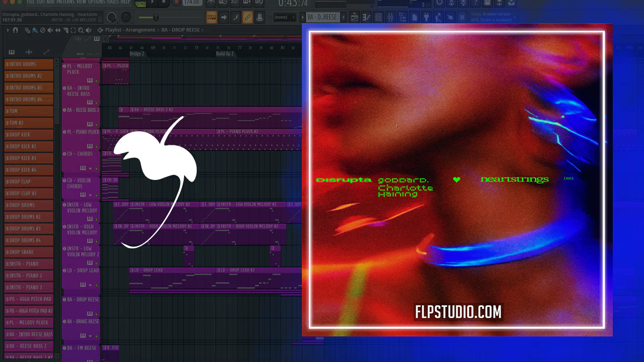
Task: Click the step edit icon beside link icon
Action: 236,18
